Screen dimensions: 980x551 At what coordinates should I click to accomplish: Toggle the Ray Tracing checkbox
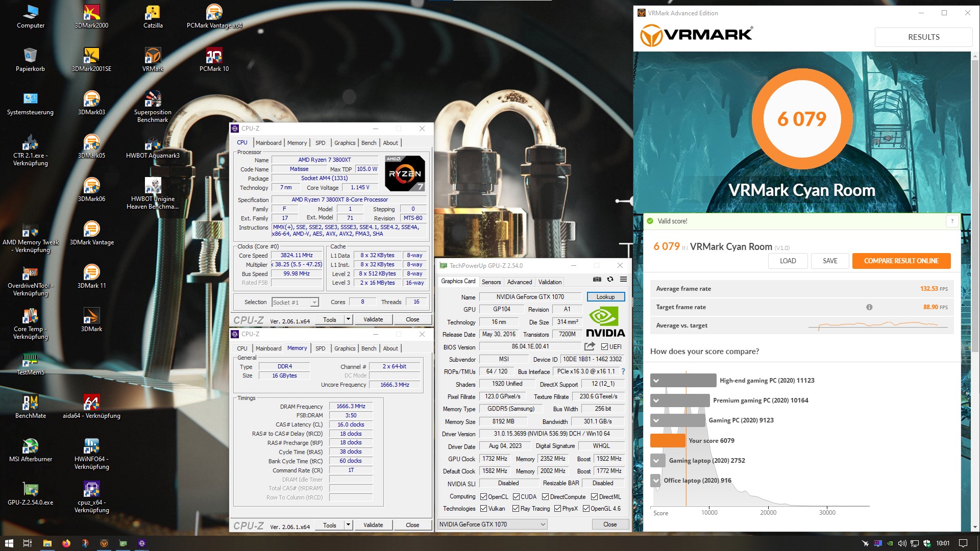[x=516, y=509]
